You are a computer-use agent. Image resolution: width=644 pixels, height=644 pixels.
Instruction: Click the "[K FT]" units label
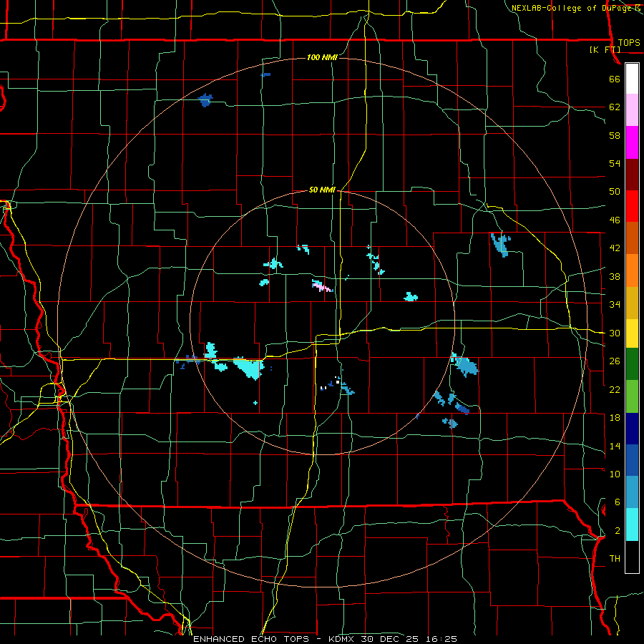tap(605, 49)
